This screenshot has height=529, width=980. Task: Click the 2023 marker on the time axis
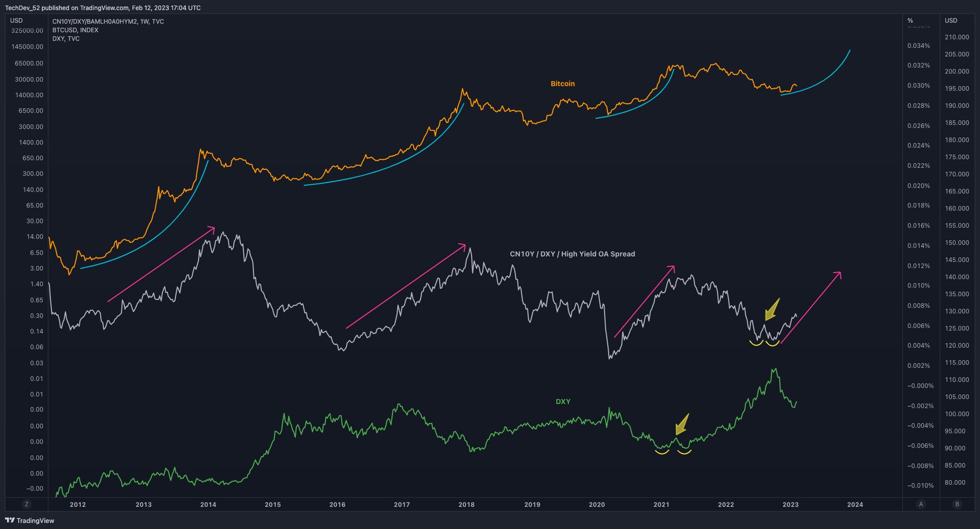coord(791,504)
